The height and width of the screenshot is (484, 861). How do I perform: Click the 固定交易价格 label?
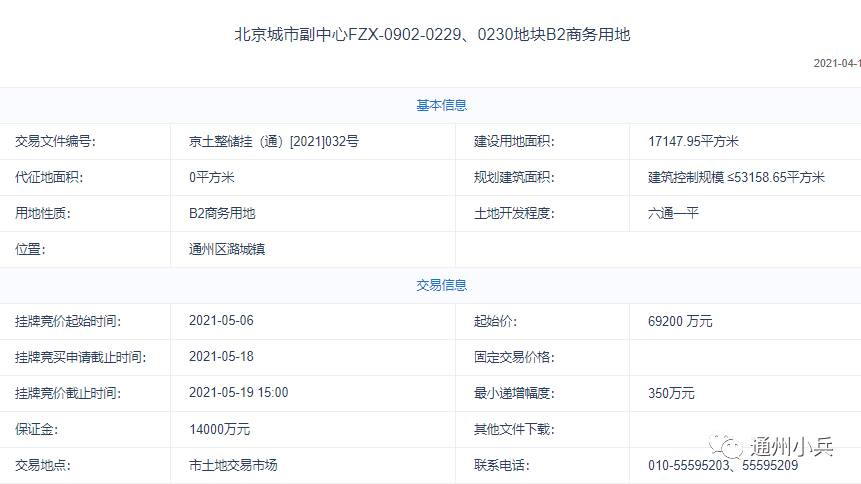(x=514, y=357)
